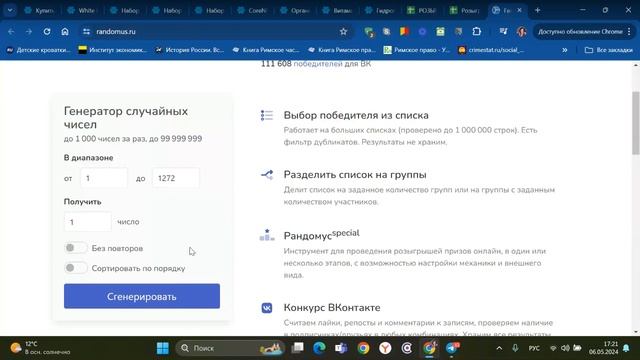The width and height of the screenshot is (640, 360).
Task: Click the page vertical scrollbar thumb
Action: (636, 123)
